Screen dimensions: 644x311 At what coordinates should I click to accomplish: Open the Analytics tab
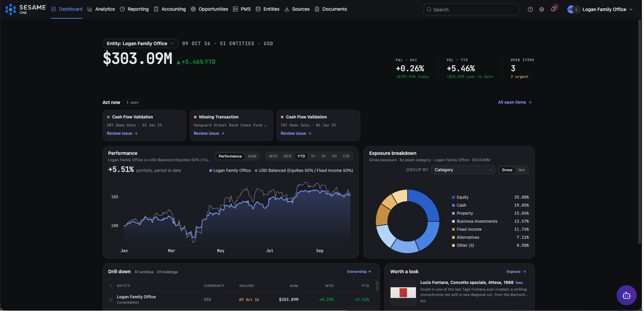(x=101, y=9)
